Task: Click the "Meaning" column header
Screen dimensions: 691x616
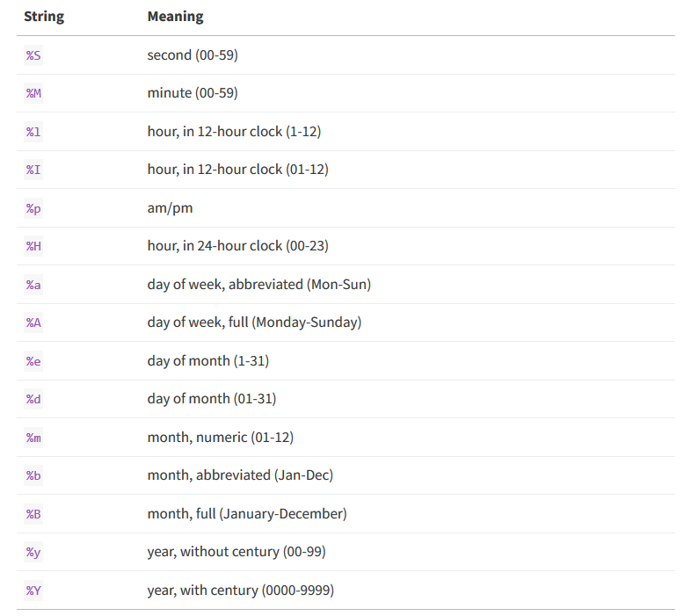Action: point(175,17)
